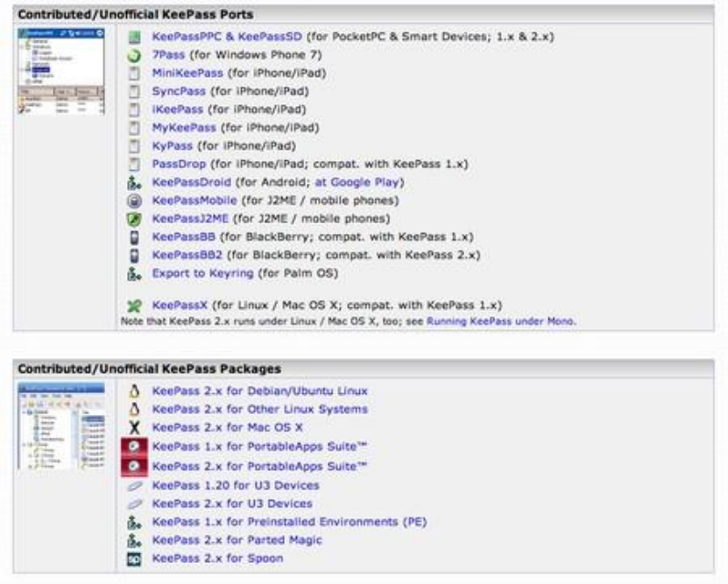Image resolution: width=728 pixels, height=584 pixels.
Task: Click the KeePassBB2 BlackBerry icon
Action: 134,255
